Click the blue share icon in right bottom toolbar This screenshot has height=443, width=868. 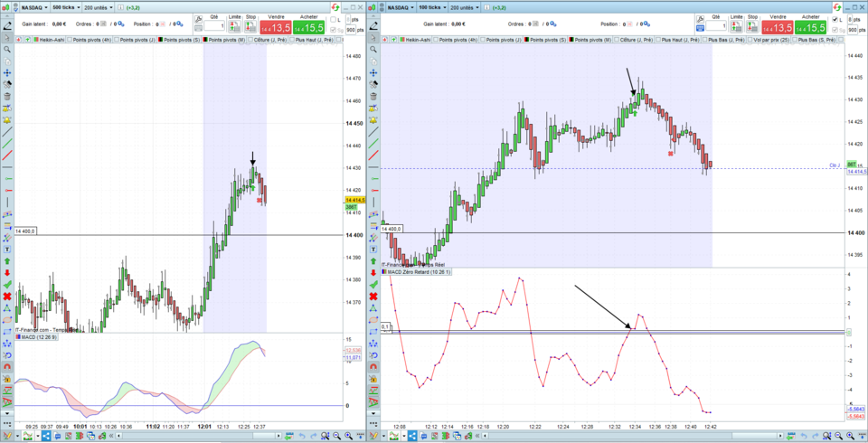click(x=412, y=436)
